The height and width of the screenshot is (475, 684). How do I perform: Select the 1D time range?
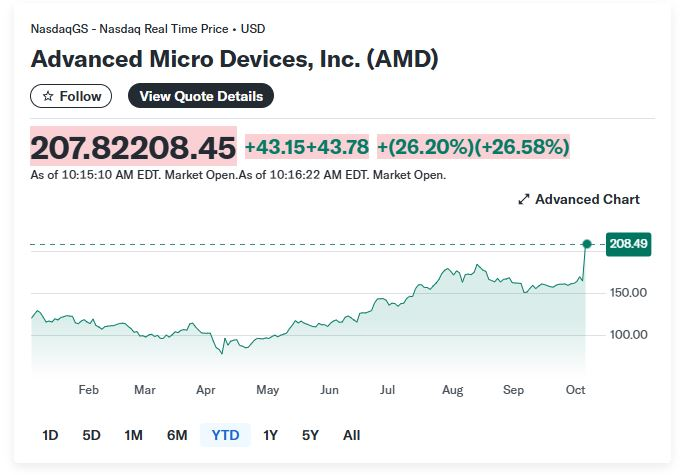pos(50,435)
